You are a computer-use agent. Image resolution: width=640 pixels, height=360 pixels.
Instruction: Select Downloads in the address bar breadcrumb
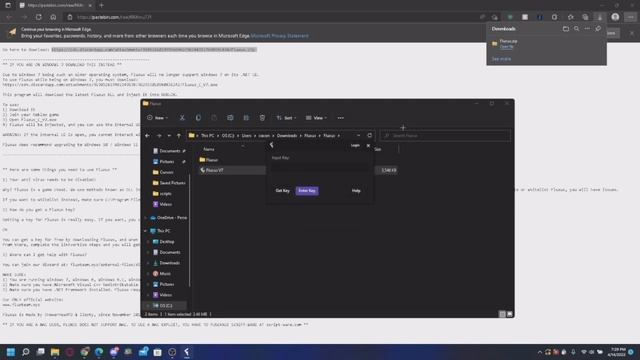click(x=287, y=136)
